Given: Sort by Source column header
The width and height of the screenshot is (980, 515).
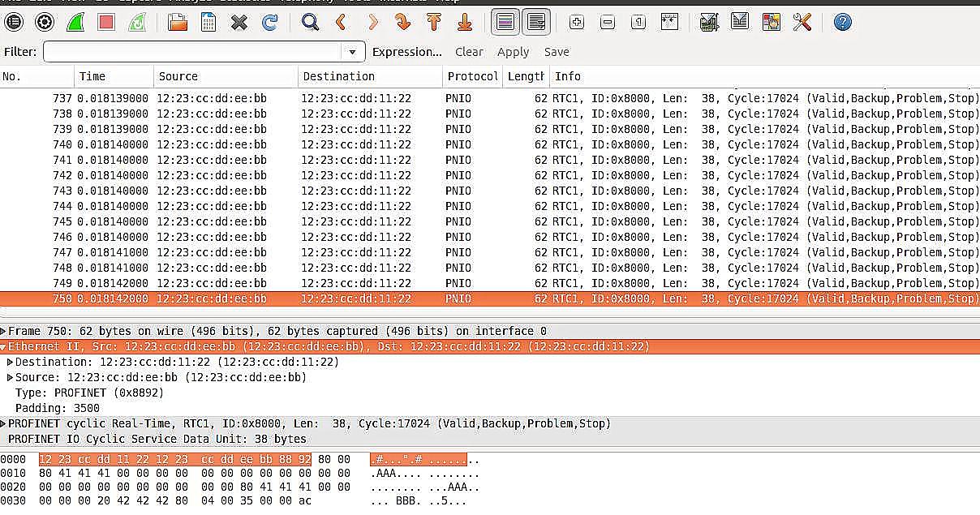Looking at the screenshot, I should click(226, 76).
